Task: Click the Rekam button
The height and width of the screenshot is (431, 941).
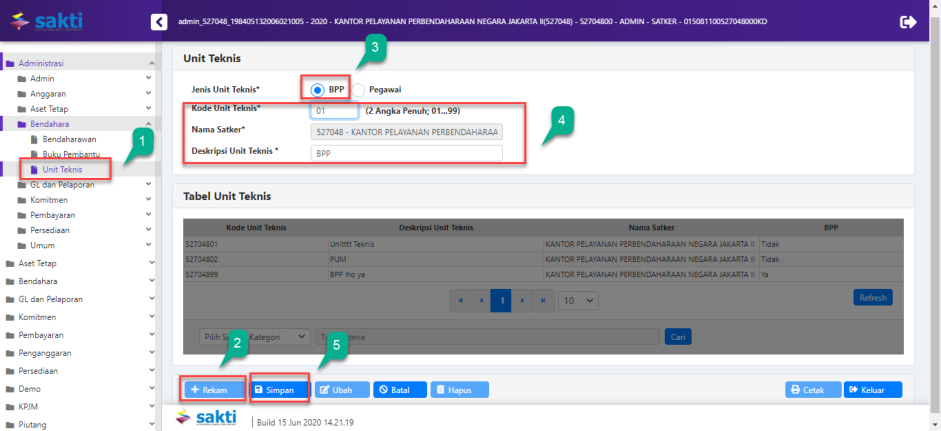Action: [213, 390]
